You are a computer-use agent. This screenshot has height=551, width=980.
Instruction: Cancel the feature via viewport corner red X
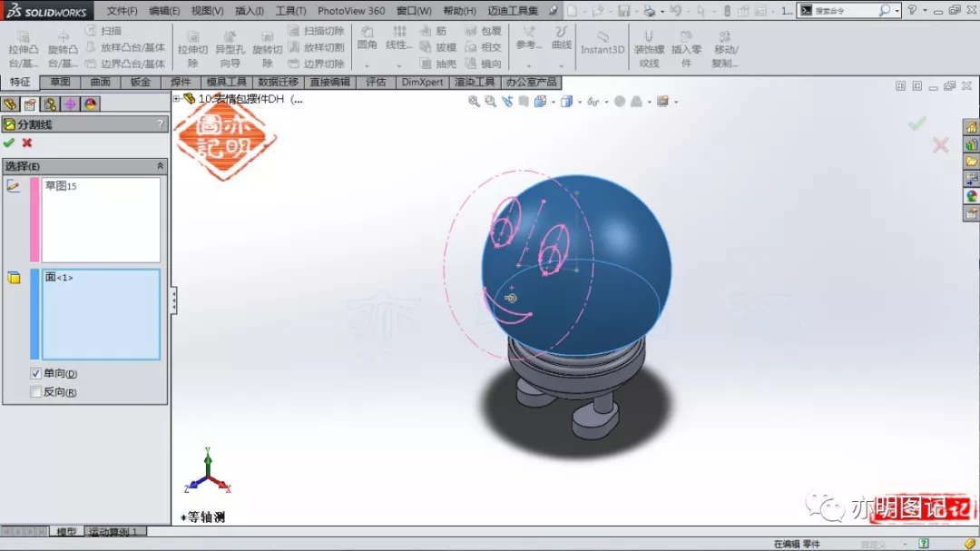pyautogui.click(x=940, y=145)
